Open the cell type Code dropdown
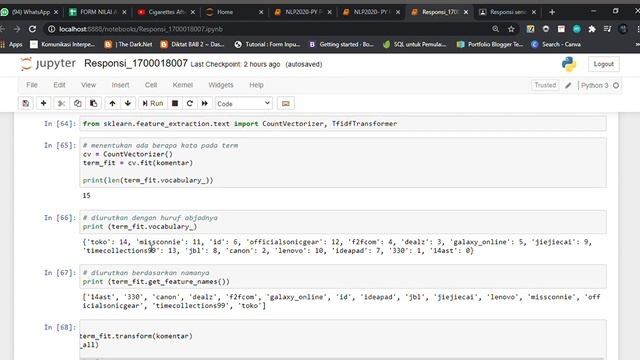640x360 pixels. pos(244,104)
